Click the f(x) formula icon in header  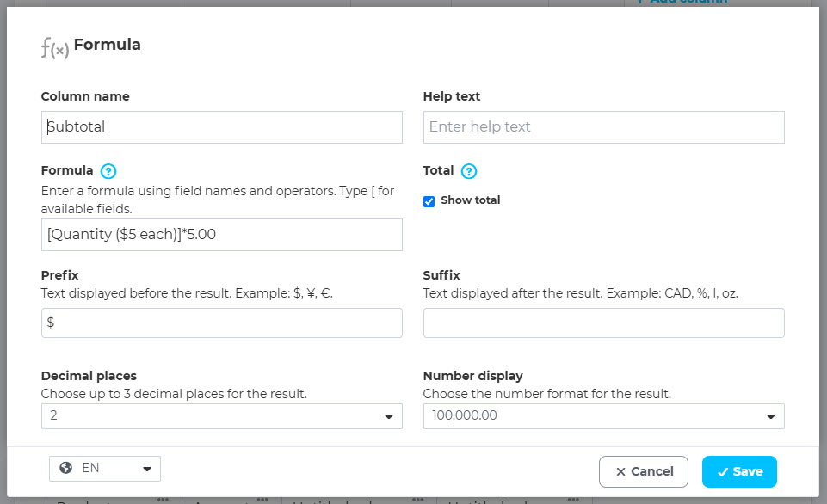pyautogui.click(x=55, y=47)
